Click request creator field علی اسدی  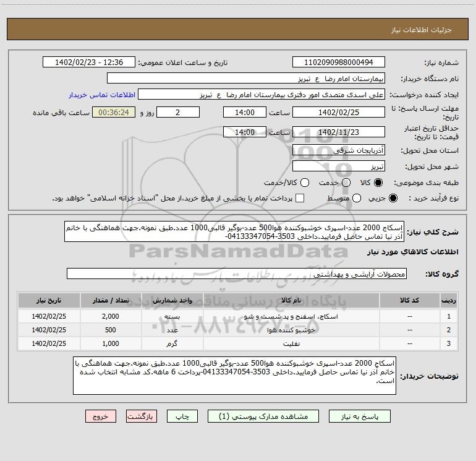(261, 95)
